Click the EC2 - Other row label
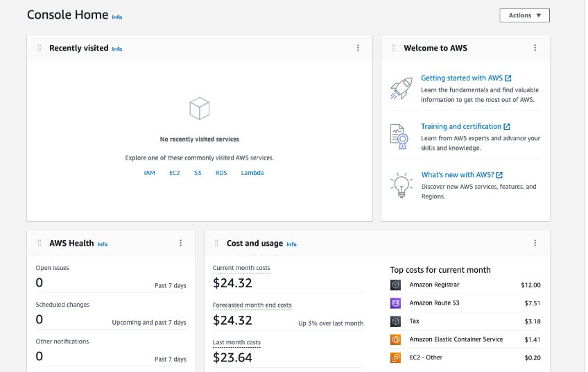The image size is (588, 372). 426,357
